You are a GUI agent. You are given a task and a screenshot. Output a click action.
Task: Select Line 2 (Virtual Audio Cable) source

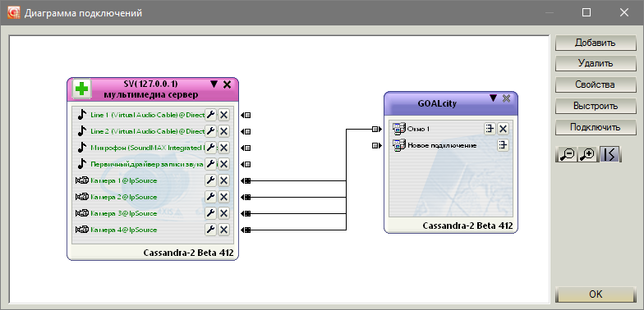[148, 131]
